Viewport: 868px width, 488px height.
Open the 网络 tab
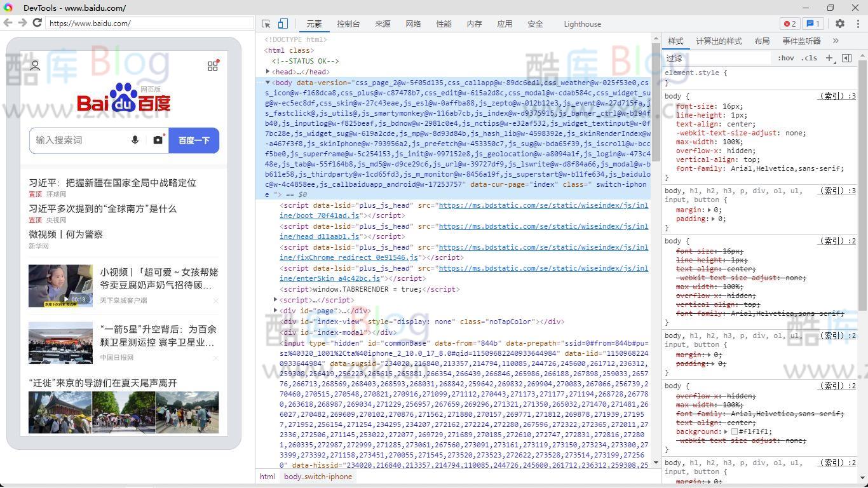pos(413,24)
